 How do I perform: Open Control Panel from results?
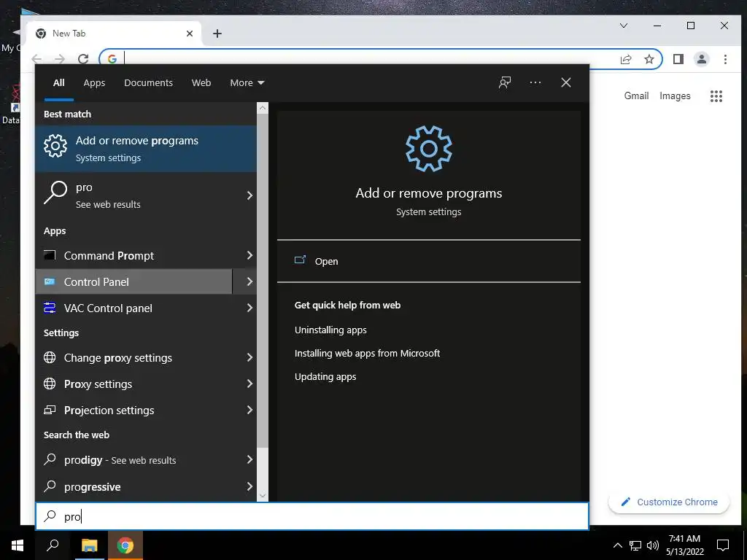pyautogui.click(x=134, y=282)
